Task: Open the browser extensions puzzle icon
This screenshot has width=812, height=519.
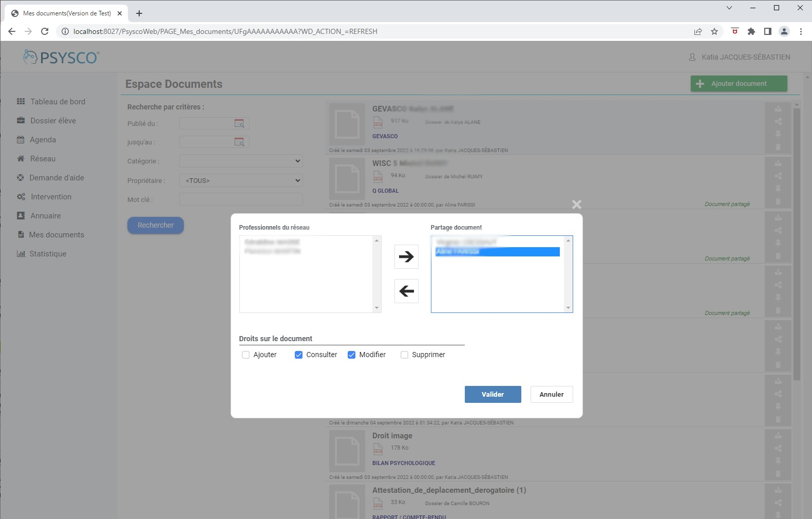Action: 751,31
